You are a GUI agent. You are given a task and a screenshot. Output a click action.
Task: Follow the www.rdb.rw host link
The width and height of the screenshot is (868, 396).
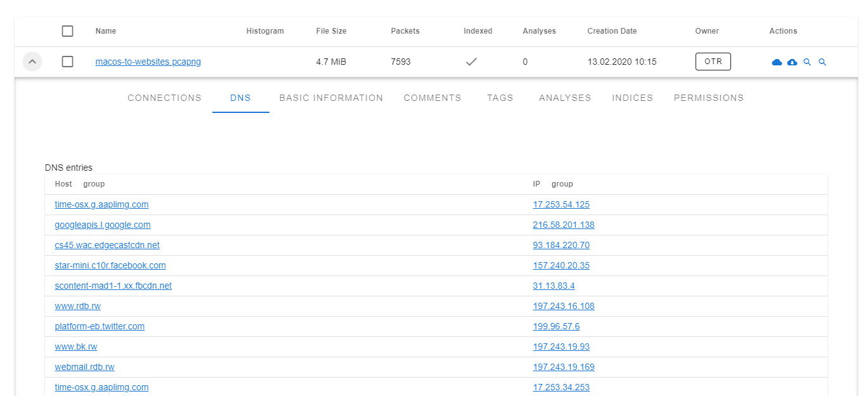click(x=78, y=307)
